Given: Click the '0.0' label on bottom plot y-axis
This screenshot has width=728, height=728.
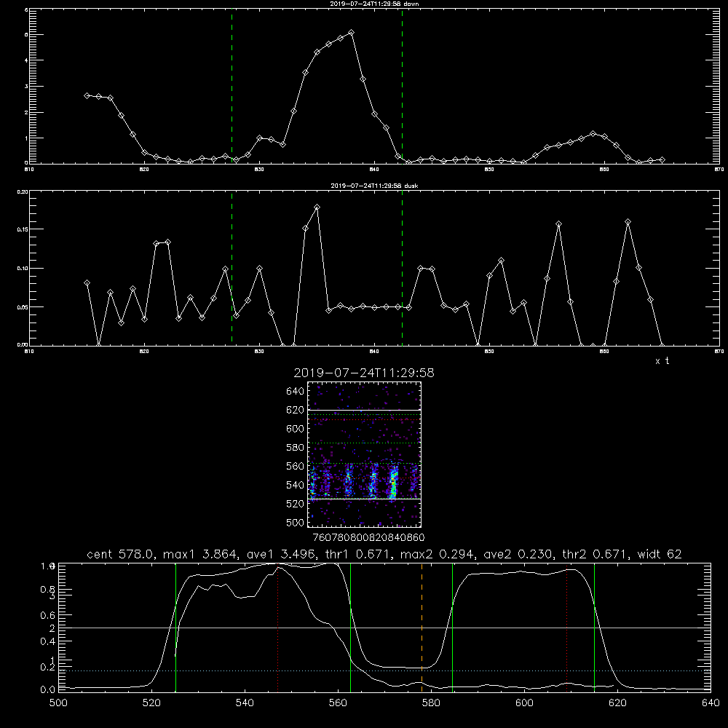Looking at the screenshot, I should [48, 689].
